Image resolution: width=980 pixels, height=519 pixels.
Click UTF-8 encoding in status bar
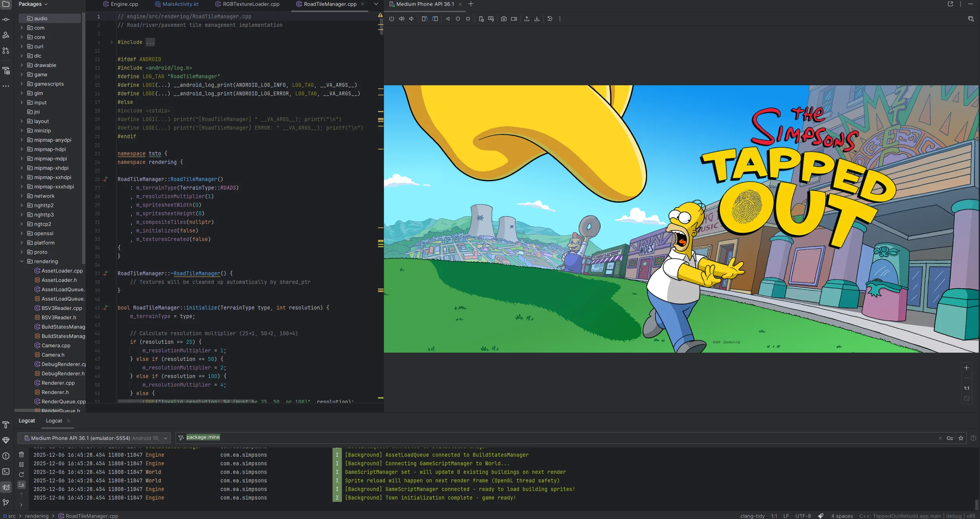[803, 516]
